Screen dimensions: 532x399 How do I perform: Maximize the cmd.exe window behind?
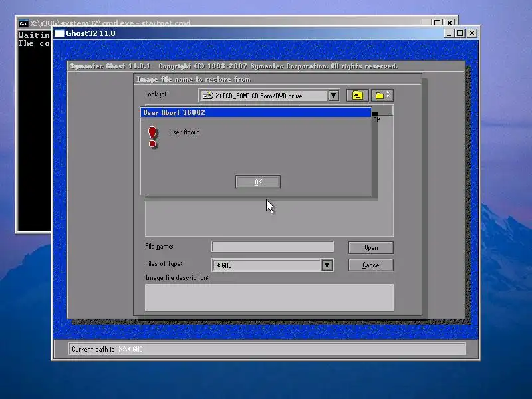point(438,23)
